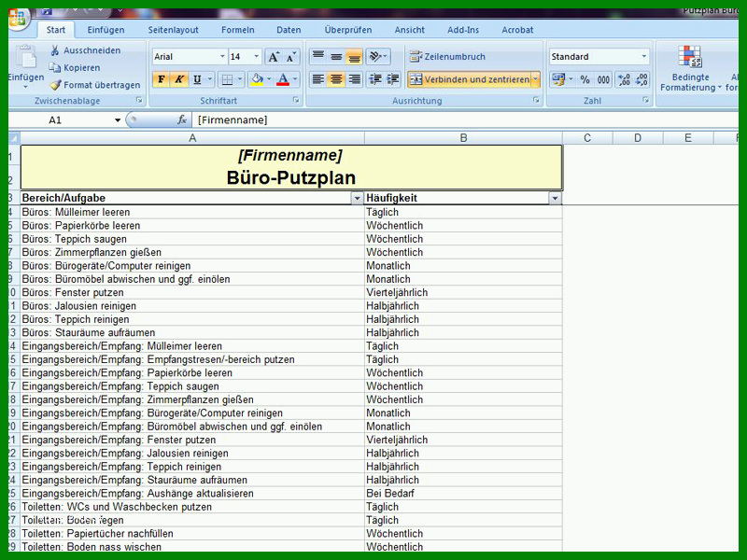
Task: Click the Einfügen paste clipboard icon
Action: (x=25, y=58)
